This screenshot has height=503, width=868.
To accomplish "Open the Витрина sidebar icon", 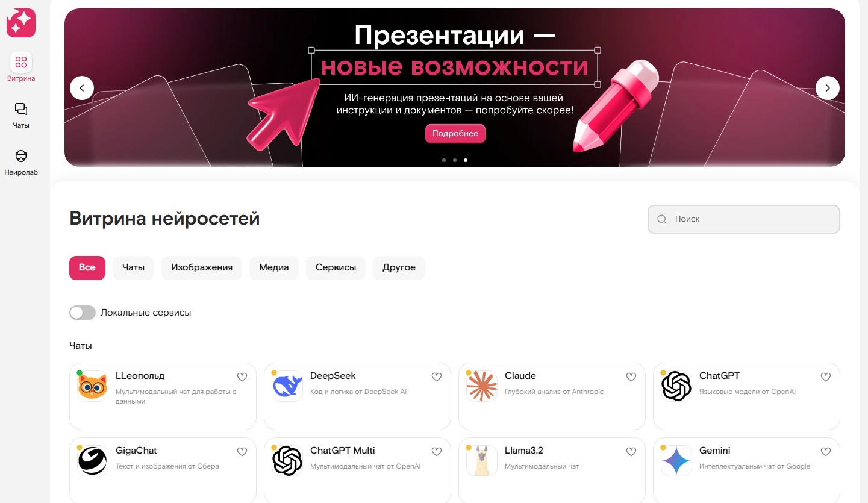I will [21, 62].
